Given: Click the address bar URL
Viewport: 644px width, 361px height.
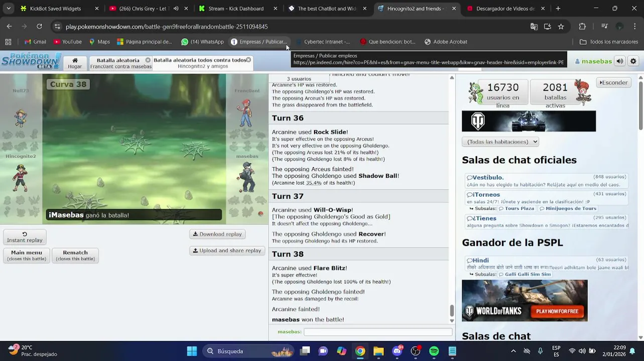Looking at the screenshot, I should pos(167,27).
